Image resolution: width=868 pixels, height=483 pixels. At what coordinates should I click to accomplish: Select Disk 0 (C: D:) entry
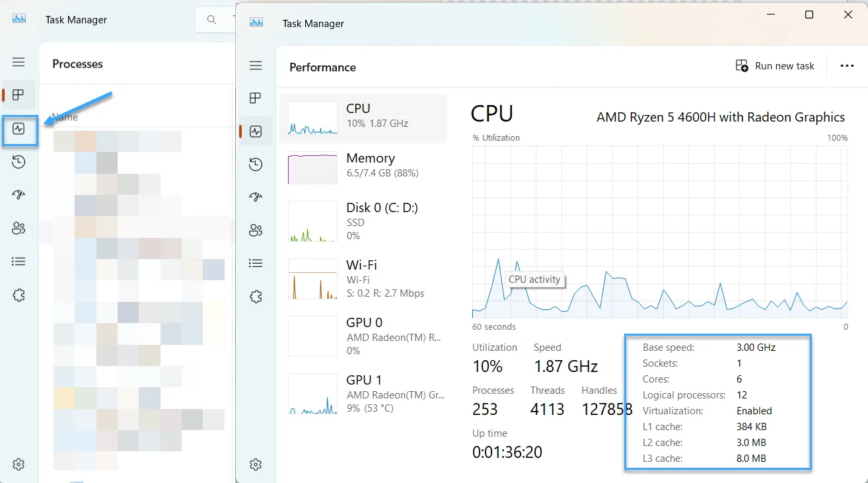click(363, 221)
